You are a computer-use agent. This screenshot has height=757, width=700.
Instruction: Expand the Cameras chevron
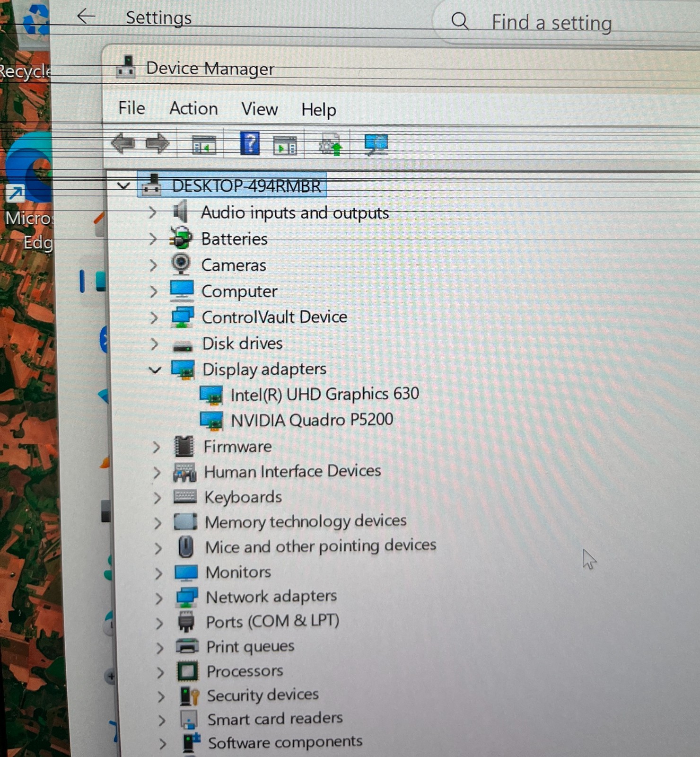[153, 265]
